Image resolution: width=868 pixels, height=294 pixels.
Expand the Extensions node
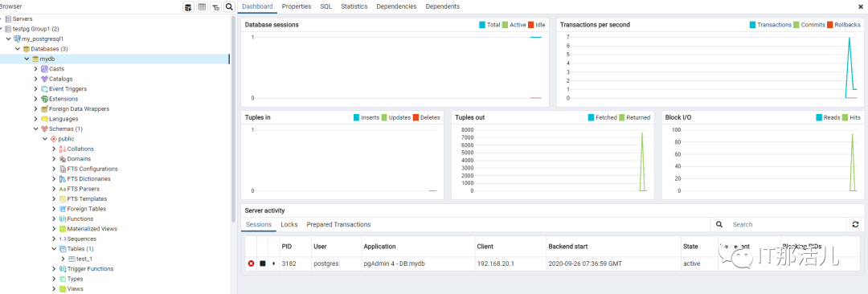point(36,99)
